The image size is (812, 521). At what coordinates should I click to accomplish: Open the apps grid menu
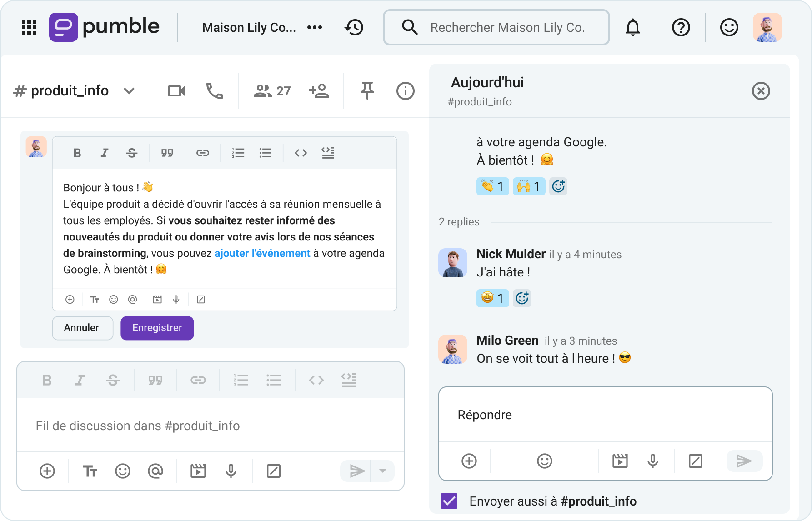(29, 27)
